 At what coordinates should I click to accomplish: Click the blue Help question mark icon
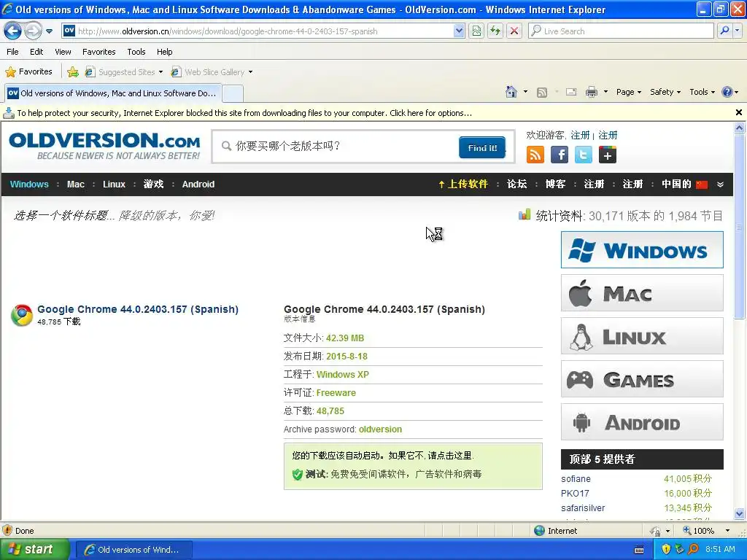(x=727, y=92)
